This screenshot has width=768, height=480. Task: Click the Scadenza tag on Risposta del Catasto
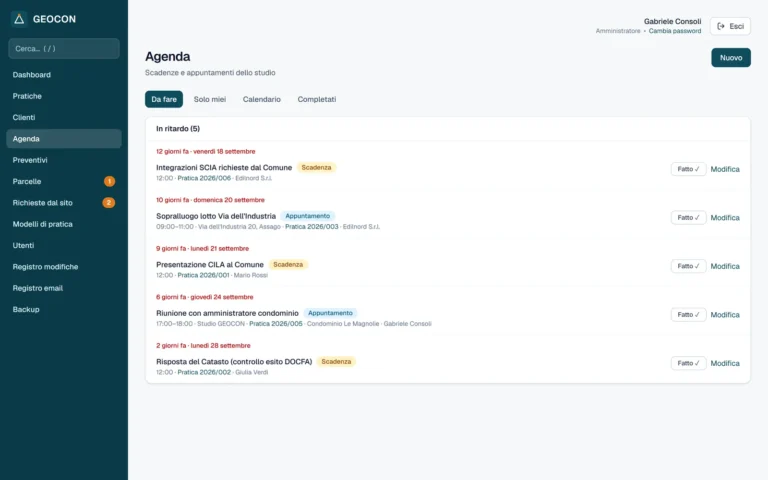click(x=336, y=361)
